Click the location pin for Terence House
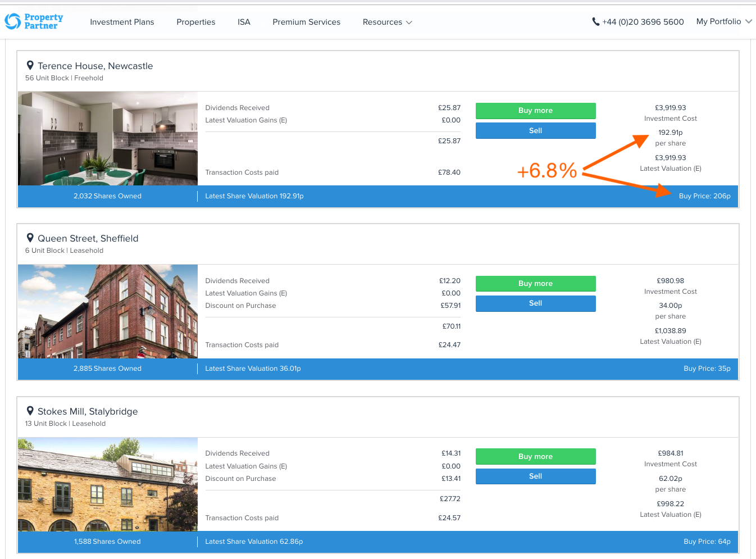Screen dimensions: 756x559 [x=30, y=66]
